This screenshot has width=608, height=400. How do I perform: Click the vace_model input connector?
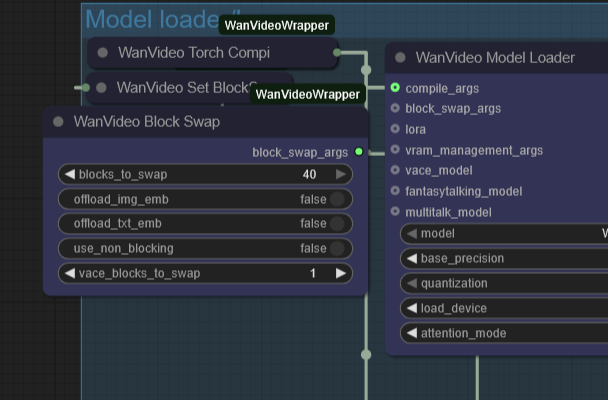pos(395,170)
